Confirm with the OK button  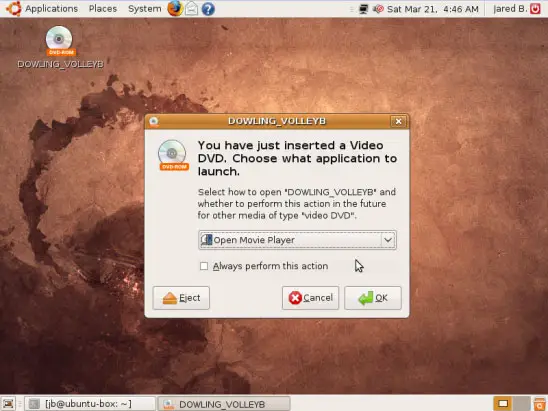373,298
